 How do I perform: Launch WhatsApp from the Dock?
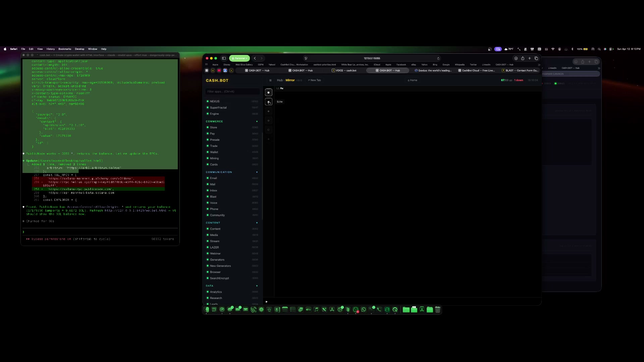tap(364, 310)
